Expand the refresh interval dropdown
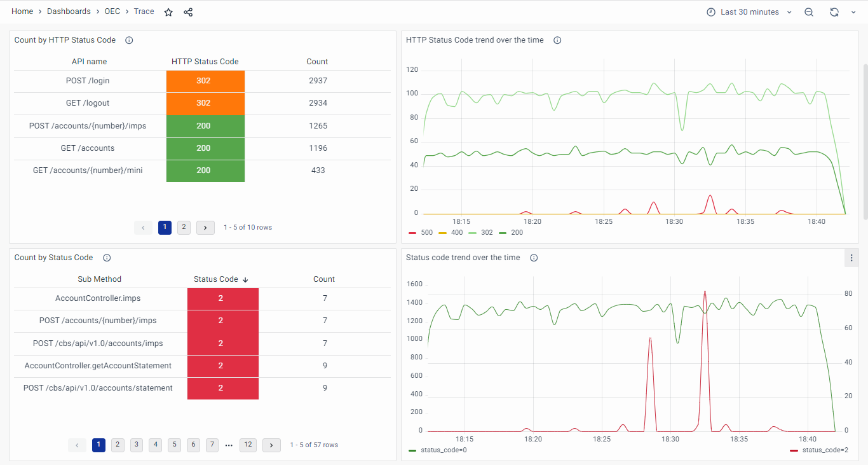Screen dimensions: 868x465 [853, 12]
